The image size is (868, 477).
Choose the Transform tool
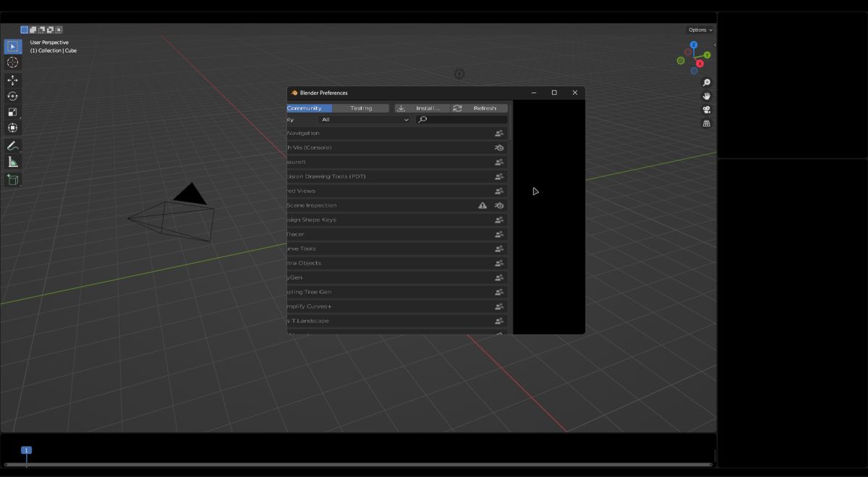(12, 128)
